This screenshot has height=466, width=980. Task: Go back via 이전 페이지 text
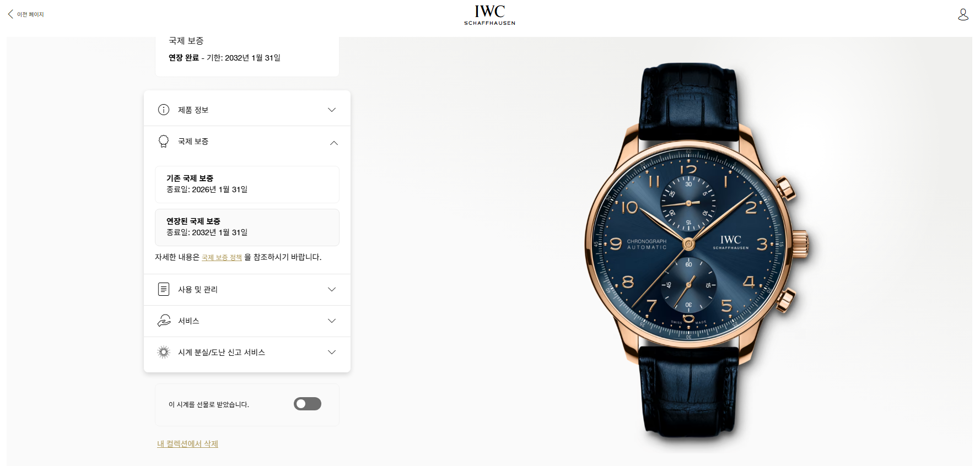point(30,14)
